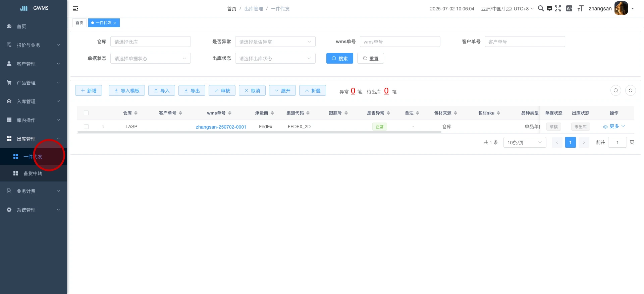644x294 pixels.
Task: Expand the 入库管理 sidebar menu
Action: (x=34, y=101)
